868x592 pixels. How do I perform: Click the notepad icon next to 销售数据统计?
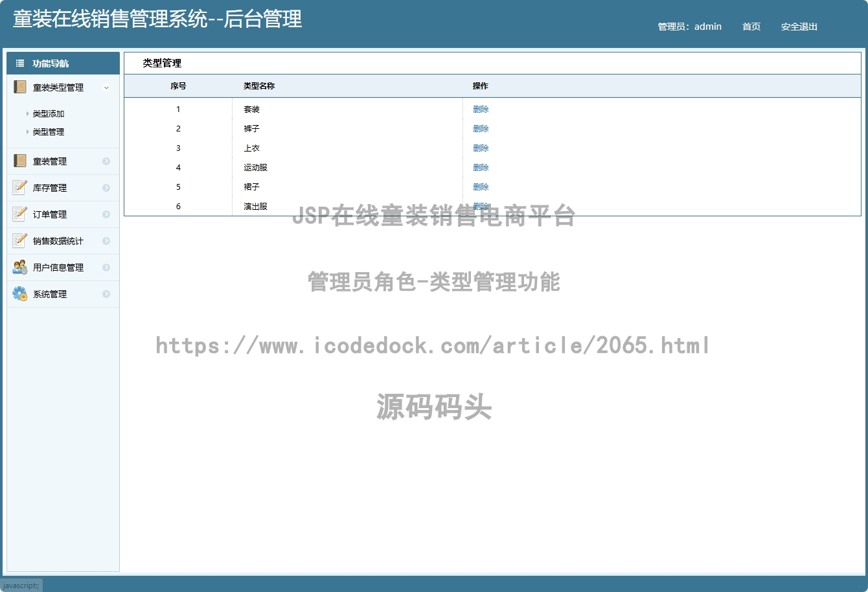(20, 240)
